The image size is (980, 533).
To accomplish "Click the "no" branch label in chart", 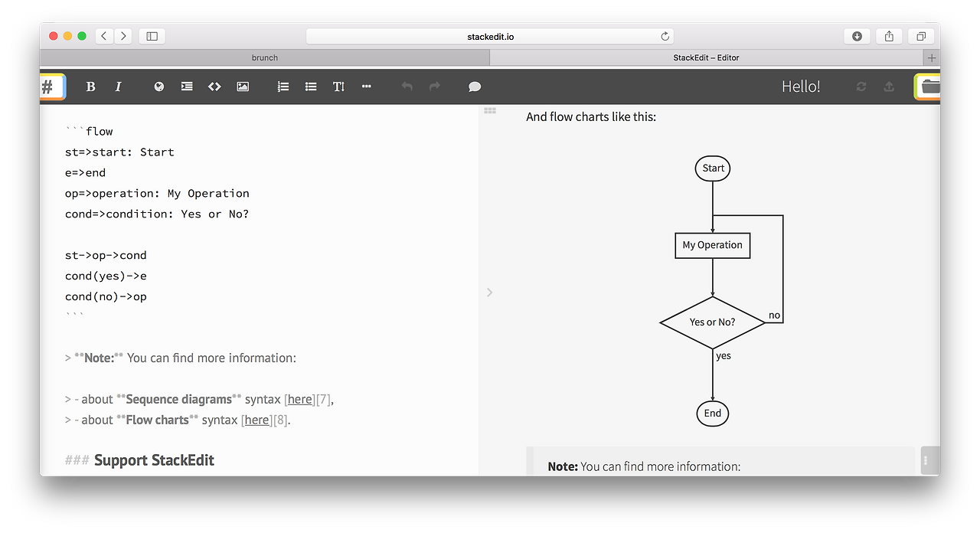I will click(775, 316).
